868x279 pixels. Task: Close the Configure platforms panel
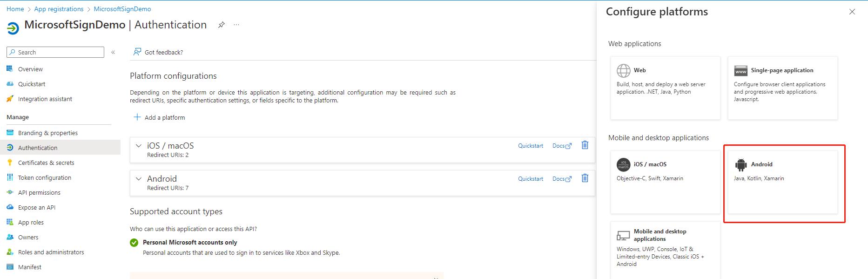pos(852,12)
